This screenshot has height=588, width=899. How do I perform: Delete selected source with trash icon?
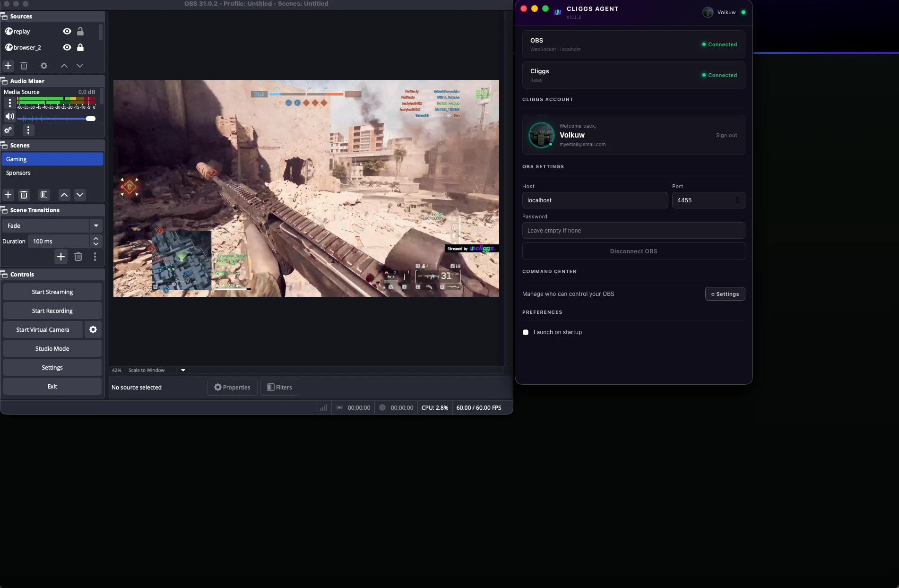[x=24, y=66]
